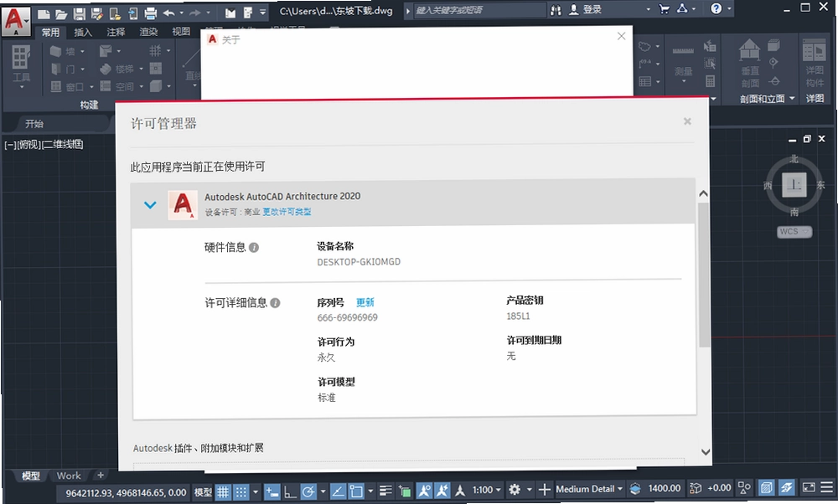Open the dropdown arrow next to 登录

coord(649,9)
